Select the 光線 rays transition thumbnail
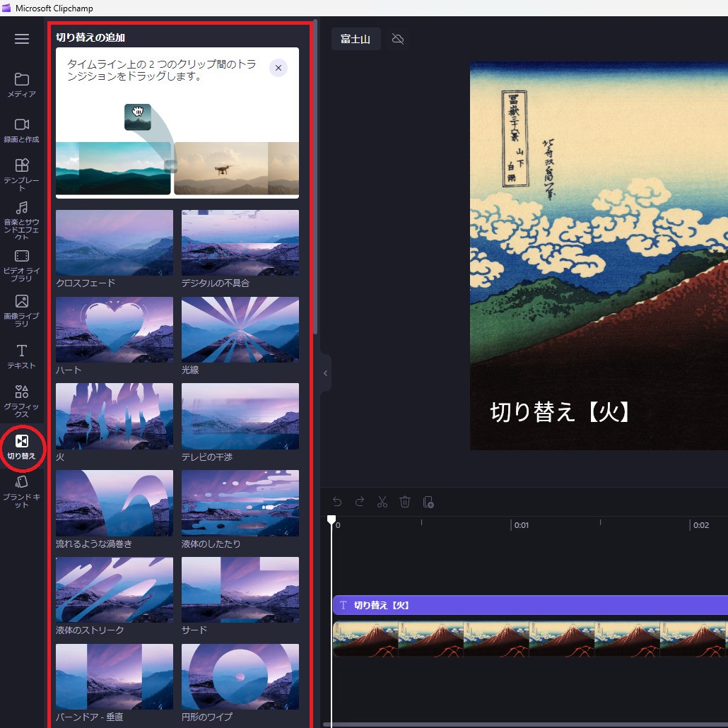Image resolution: width=728 pixels, height=728 pixels. (x=240, y=329)
